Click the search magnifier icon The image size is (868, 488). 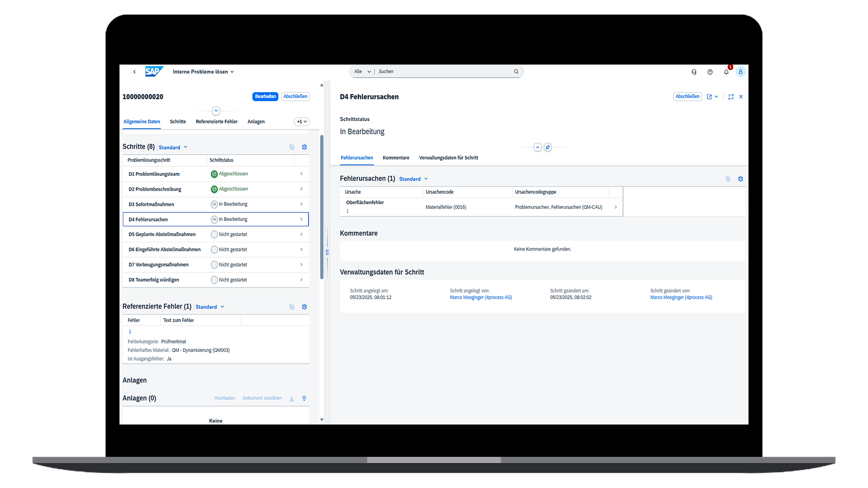pyautogui.click(x=516, y=71)
